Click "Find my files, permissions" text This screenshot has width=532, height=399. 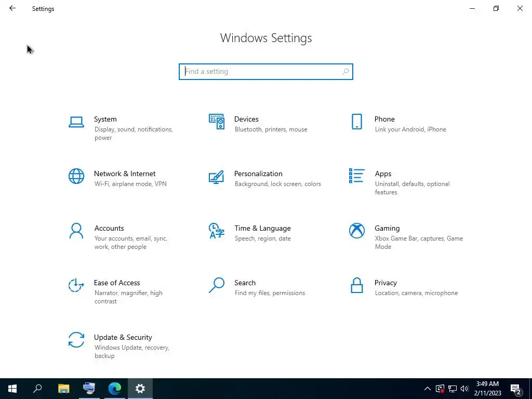click(270, 293)
